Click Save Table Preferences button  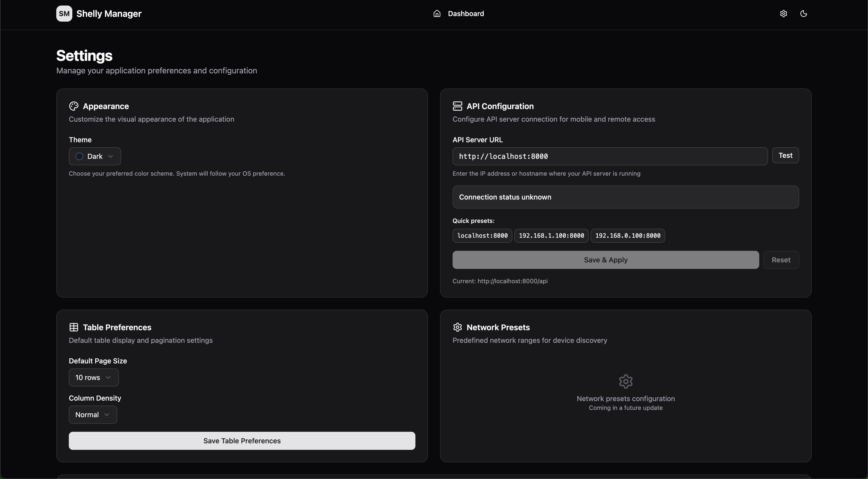tap(242, 441)
